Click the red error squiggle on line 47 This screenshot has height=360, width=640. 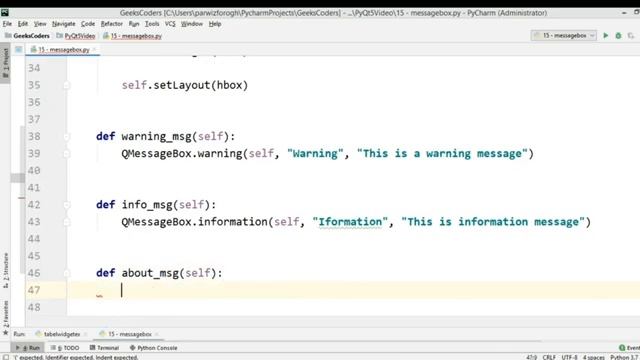tap(99, 296)
